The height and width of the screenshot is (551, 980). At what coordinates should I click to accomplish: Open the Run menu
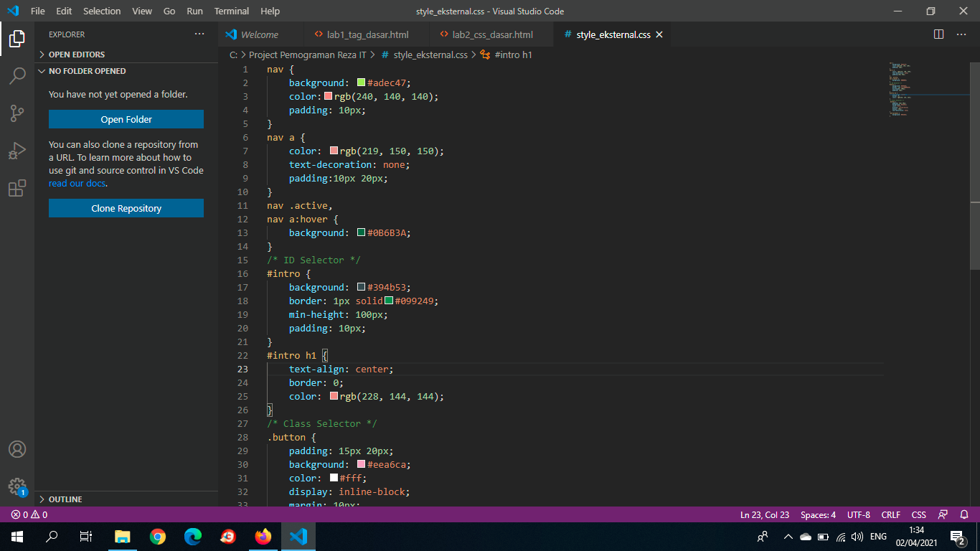click(x=194, y=11)
